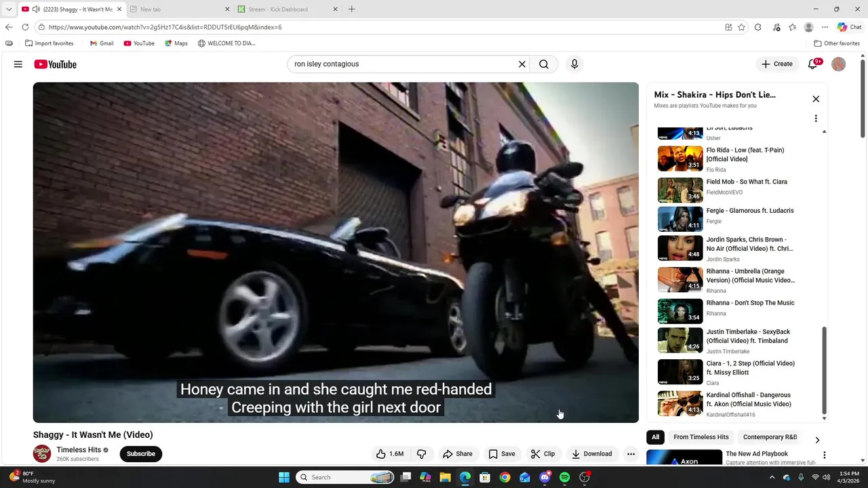Viewport: 868px width, 488px height.
Task: Play Justin Timberlake - SexyBack thumbnail
Action: click(x=680, y=340)
